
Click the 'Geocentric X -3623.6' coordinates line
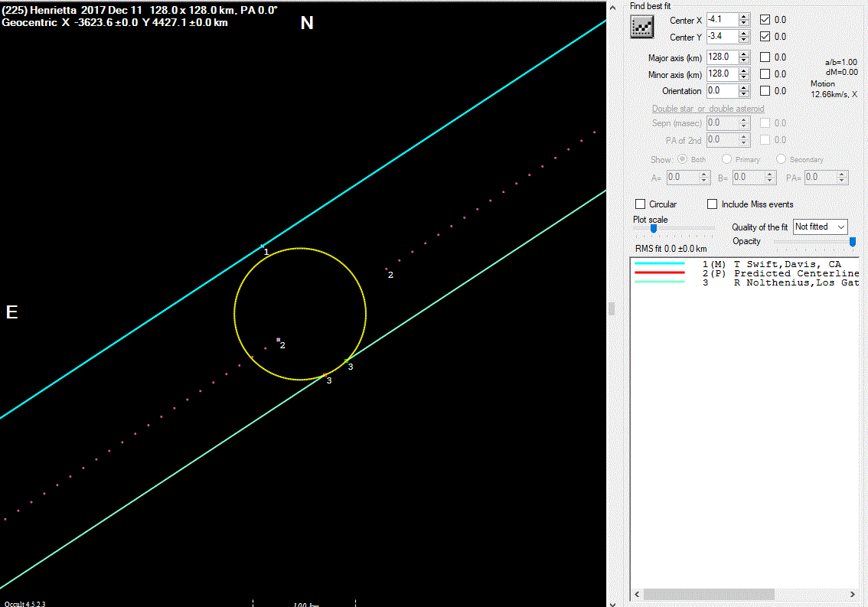115,23
